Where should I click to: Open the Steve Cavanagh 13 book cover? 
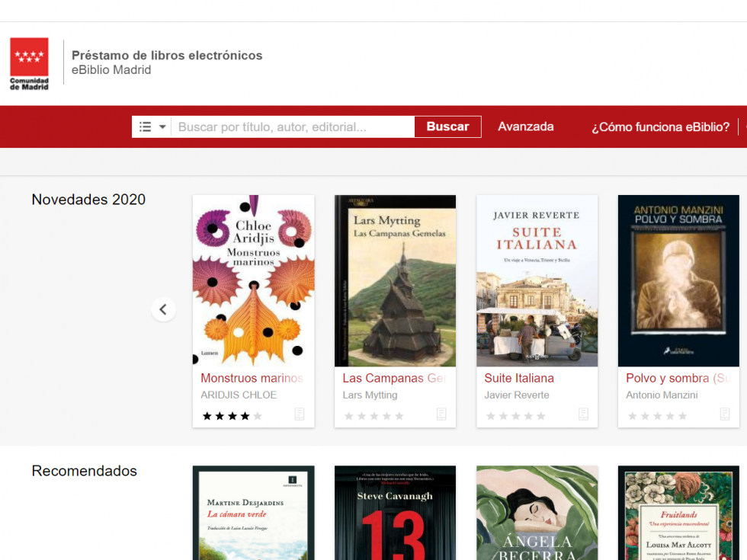point(395,513)
